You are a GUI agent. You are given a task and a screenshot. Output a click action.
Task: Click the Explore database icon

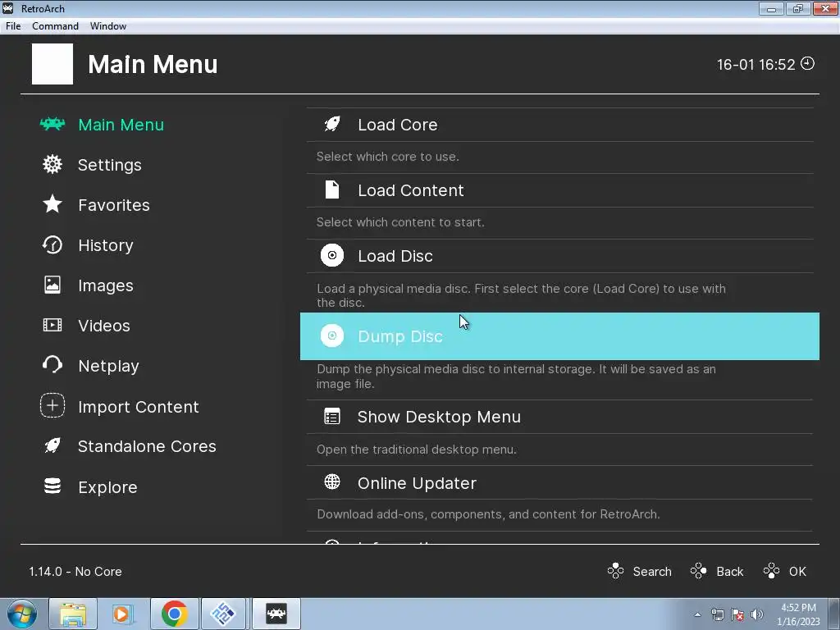(52, 486)
